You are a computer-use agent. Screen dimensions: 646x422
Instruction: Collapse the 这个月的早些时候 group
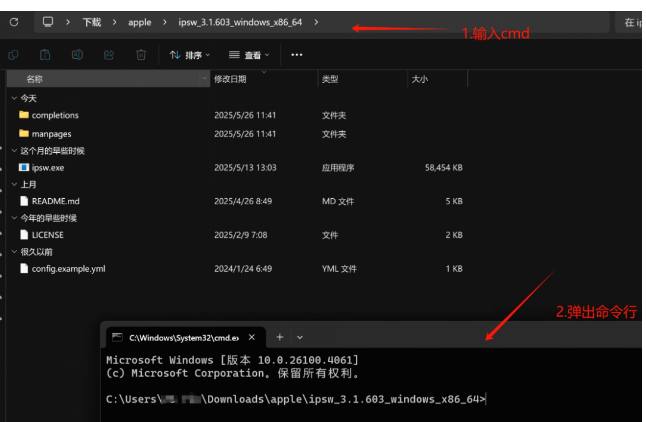tap(14, 151)
